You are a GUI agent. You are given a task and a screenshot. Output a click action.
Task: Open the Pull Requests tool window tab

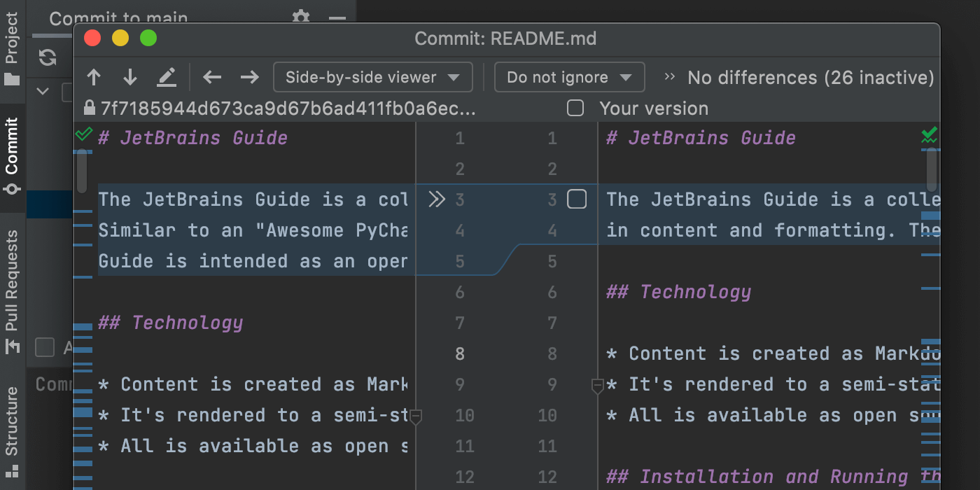pos(12,292)
